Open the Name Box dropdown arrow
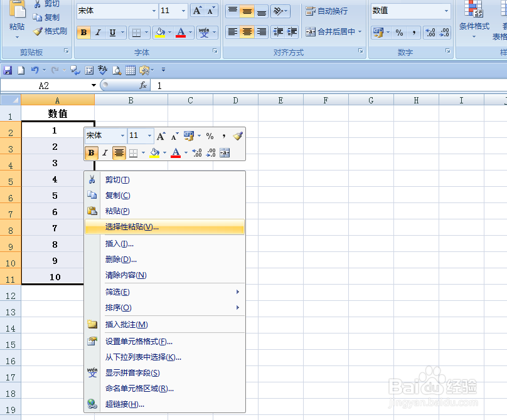 click(93, 85)
